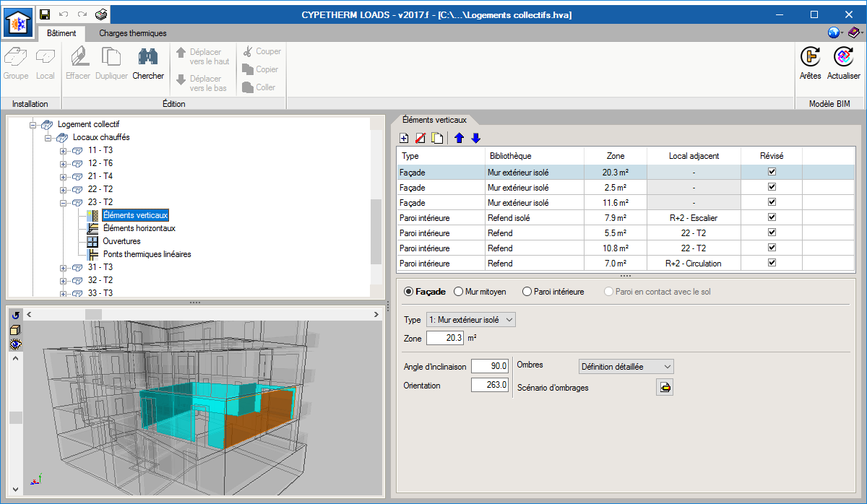
Task: Click the globe icon at top right
Action: pyautogui.click(x=834, y=32)
